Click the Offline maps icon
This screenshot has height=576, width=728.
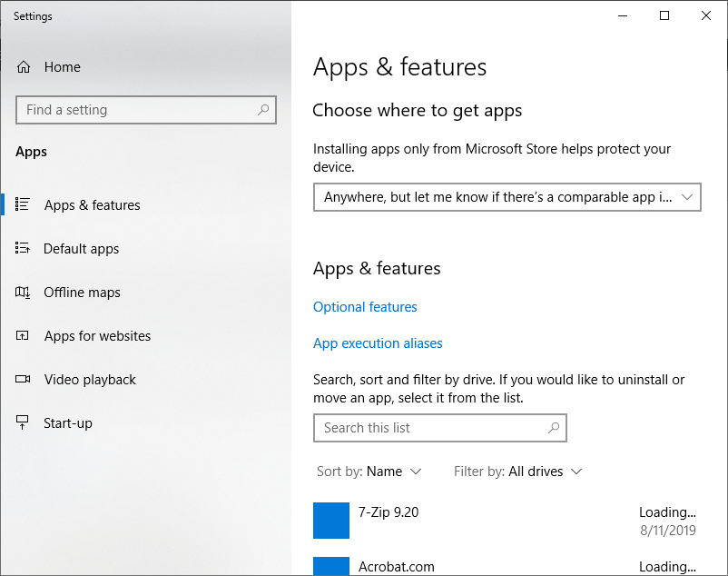click(x=23, y=293)
